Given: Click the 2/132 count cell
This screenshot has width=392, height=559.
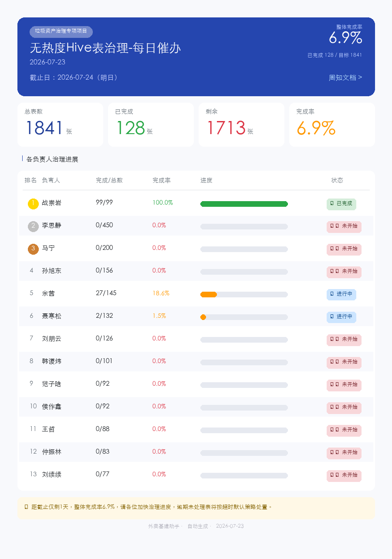Looking at the screenshot, I should 104,316.
